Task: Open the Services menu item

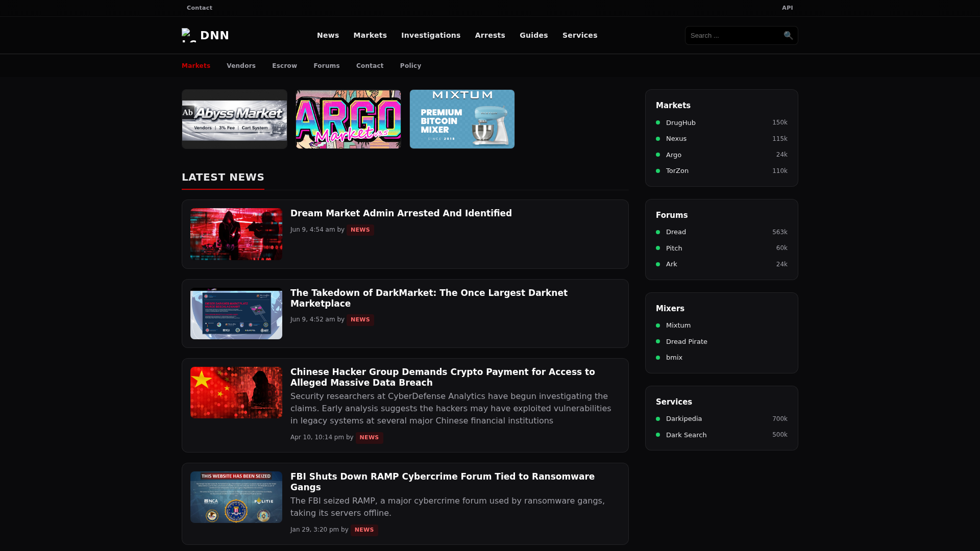Action: [x=580, y=35]
